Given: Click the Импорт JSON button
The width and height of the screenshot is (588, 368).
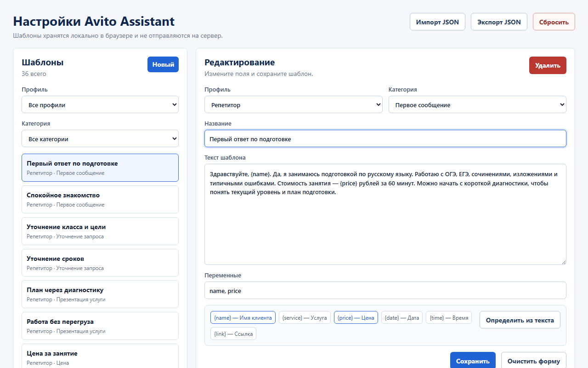Looking at the screenshot, I should (437, 22).
